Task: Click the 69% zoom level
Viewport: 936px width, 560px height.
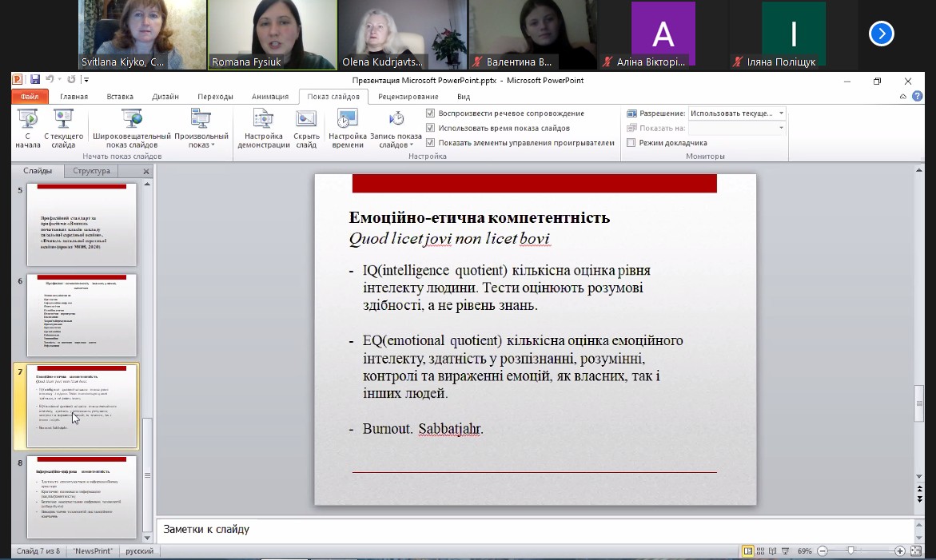Action: pyautogui.click(x=805, y=552)
